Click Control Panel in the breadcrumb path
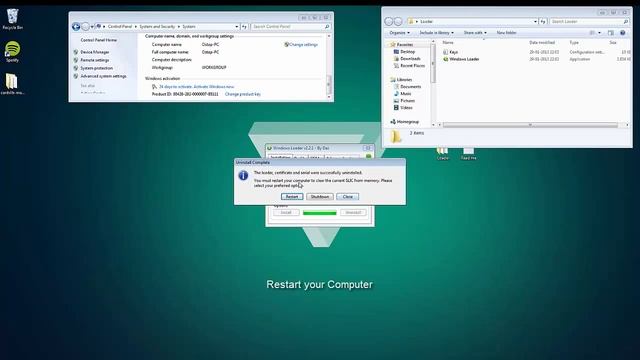This screenshot has height=360, width=640. click(x=120, y=27)
